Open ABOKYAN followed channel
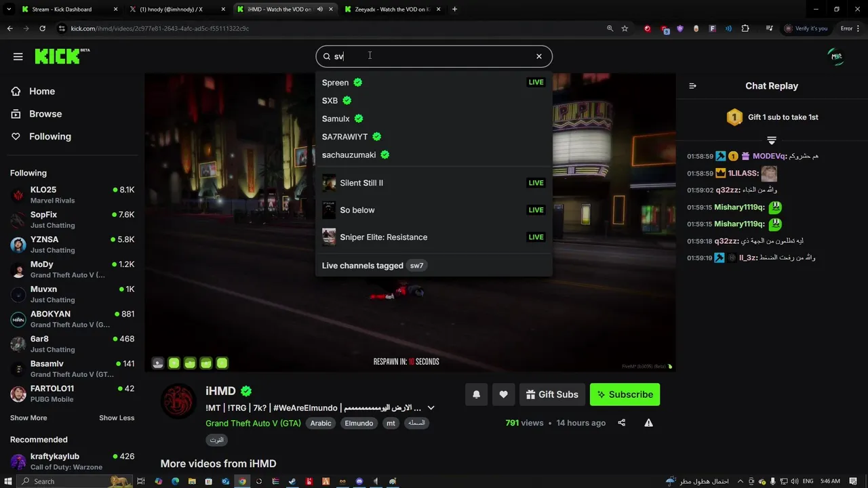 [x=72, y=319]
